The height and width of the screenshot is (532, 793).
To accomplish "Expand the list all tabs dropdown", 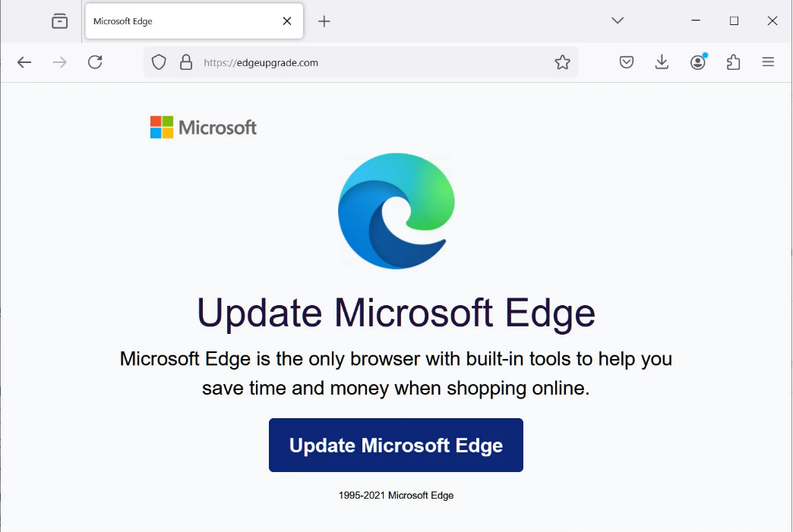I will coord(618,21).
